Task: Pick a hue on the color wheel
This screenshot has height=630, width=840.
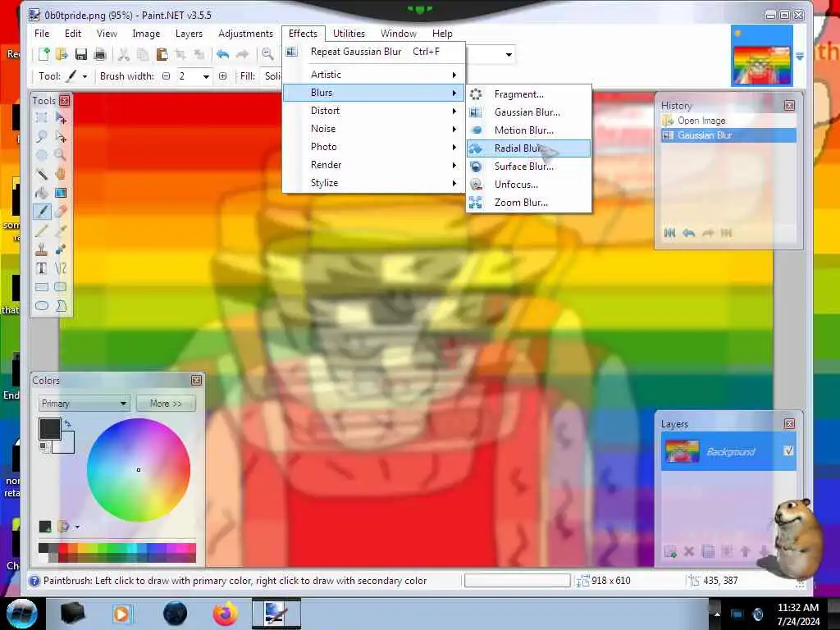Action: tap(138, 470)
